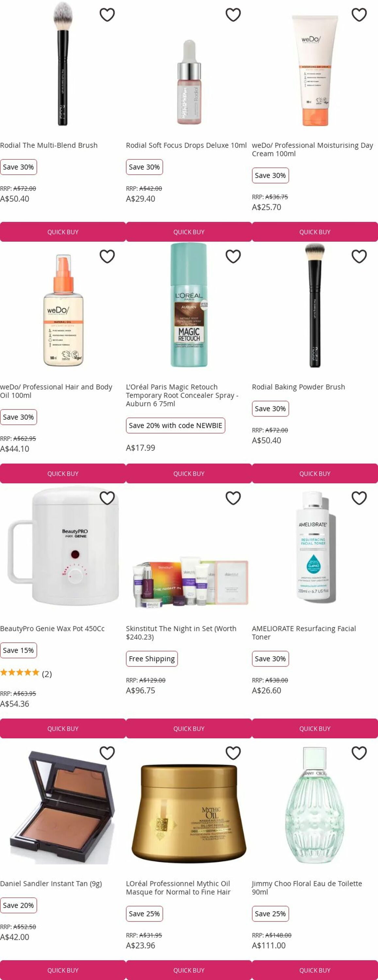
Task: Open Jimmy Choo Floral Eau de Toilette link
Action: click(307, 887)
